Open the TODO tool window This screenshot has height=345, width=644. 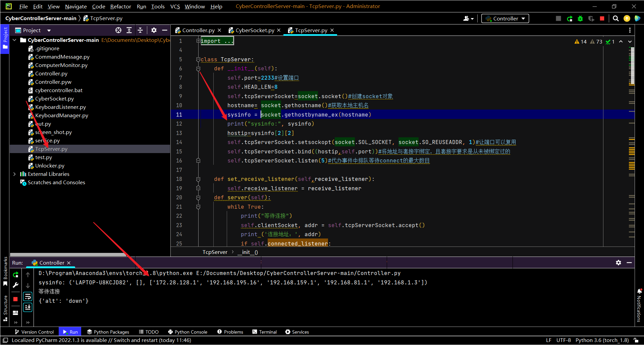click(x=149, y=332)
